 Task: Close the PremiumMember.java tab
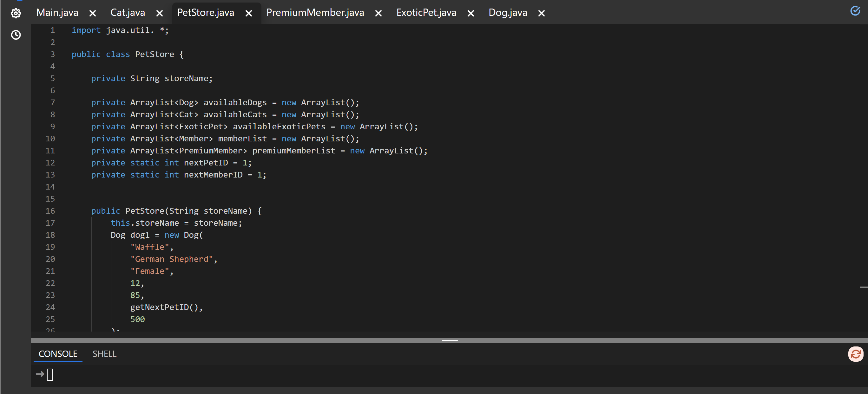coord(378,13)
